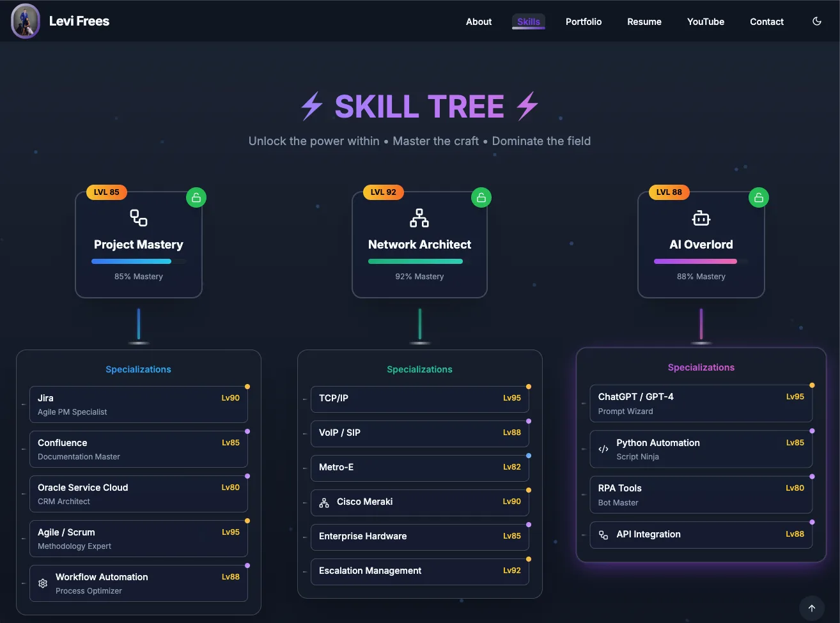Click the scroll-to-top arrow button
This screenshot has width=840, height=623.
tap(812, 608)
